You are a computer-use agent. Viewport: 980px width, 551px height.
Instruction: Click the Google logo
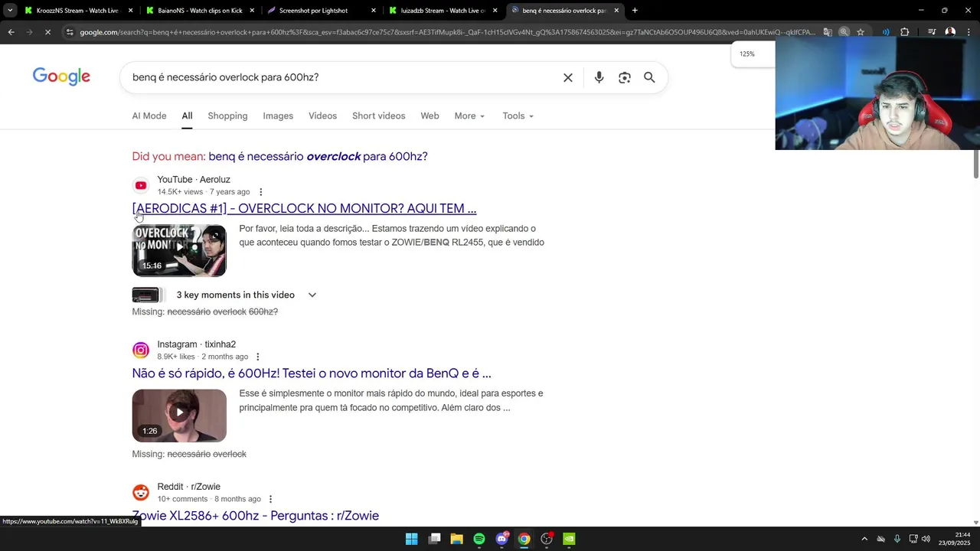(x=61, y=77)
